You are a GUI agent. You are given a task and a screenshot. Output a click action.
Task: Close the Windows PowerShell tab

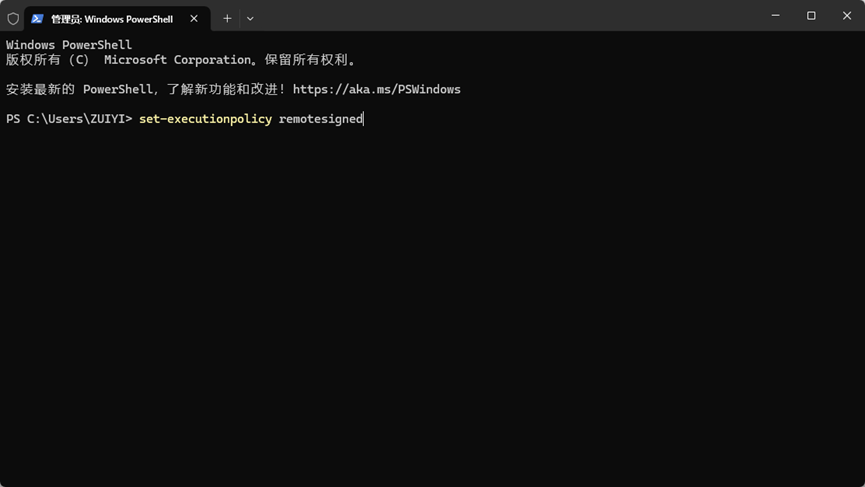tap(194, 19)
